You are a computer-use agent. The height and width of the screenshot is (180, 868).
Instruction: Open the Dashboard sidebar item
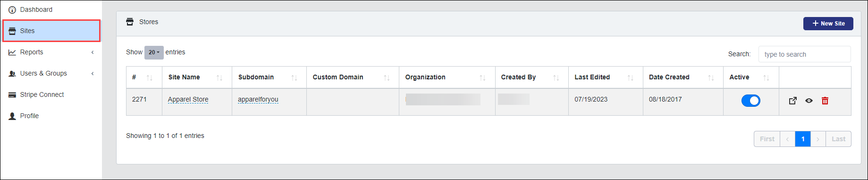pos(51,9)
